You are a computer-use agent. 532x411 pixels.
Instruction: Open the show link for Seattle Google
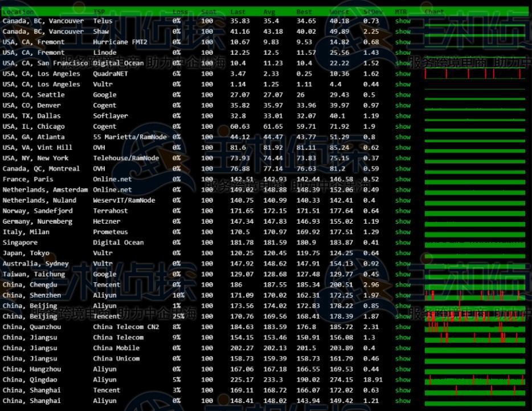point(403,94)
